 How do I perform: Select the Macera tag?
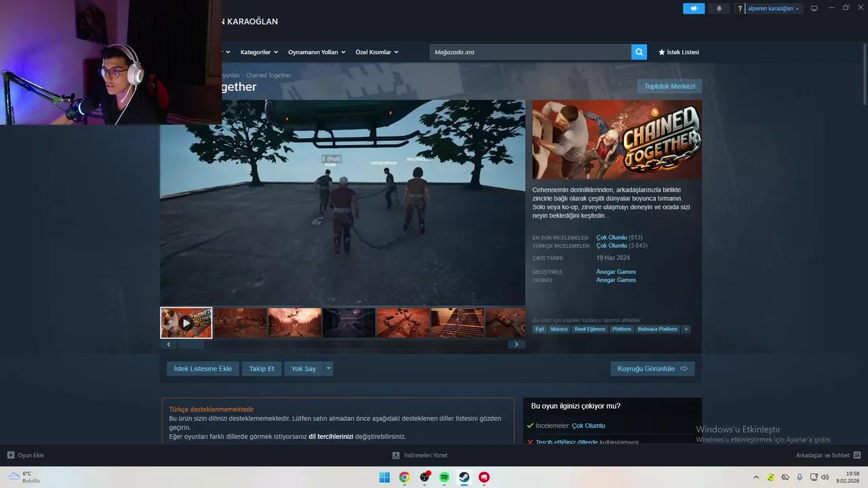coord(559,329)
